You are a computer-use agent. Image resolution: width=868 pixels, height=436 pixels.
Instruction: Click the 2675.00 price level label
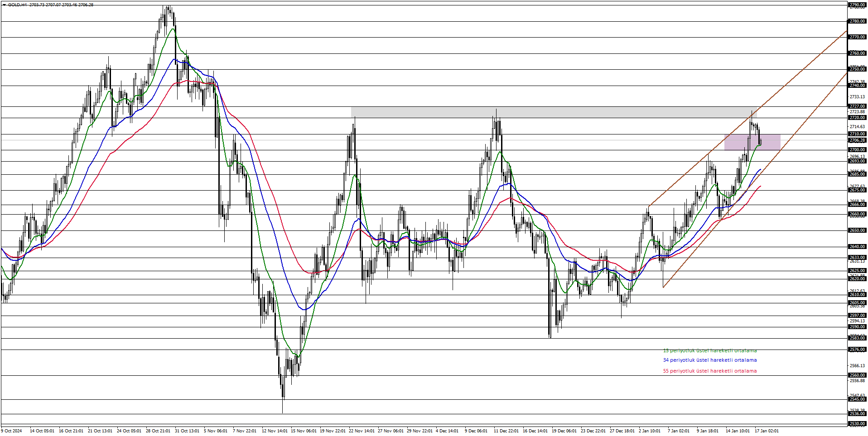[x=858, y=190]
